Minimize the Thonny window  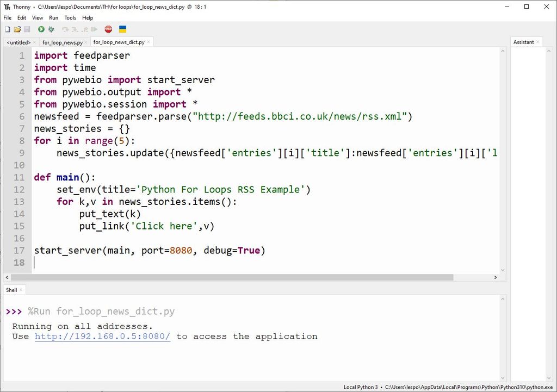coord(508,7)
